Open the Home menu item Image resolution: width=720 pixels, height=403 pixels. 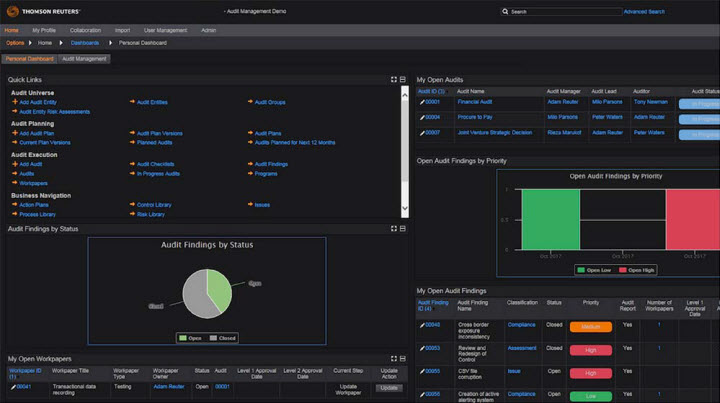(11, 30)
